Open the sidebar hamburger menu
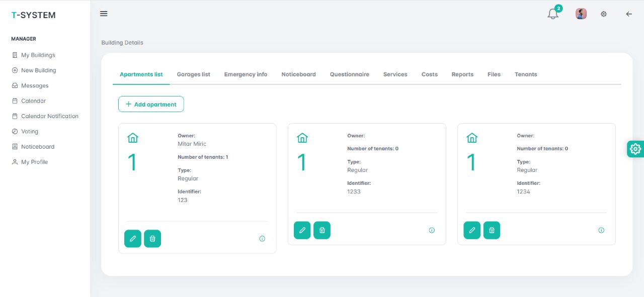 point(104,14)
